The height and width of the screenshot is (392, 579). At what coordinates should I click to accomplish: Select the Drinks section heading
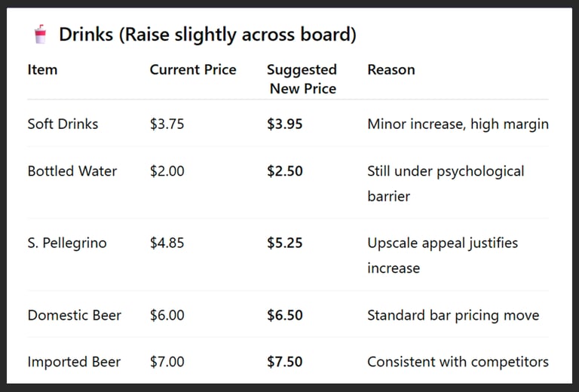pyautogui.click(x=207, y=35)
